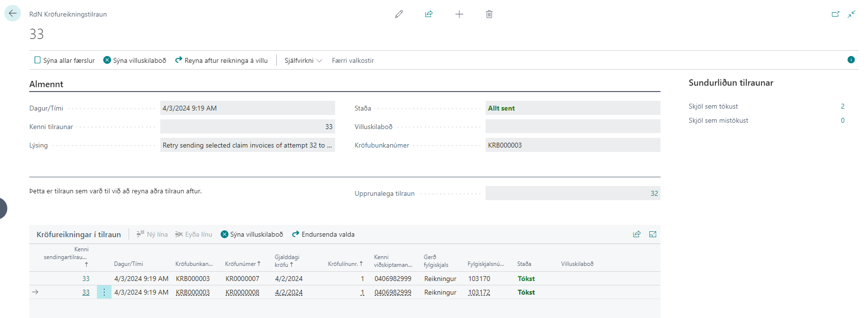Click Færri valkostir to show fewer options
The height and width of the screenshot is (318, 868).
tap(353, 60)
